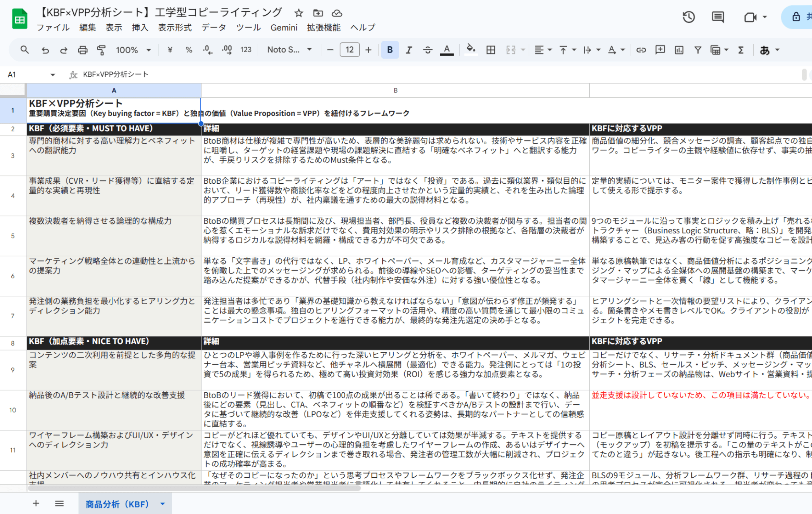The width and height of the screenshot is (812, 514).
Task: Insert a chart
Action: tap(678, 50)
